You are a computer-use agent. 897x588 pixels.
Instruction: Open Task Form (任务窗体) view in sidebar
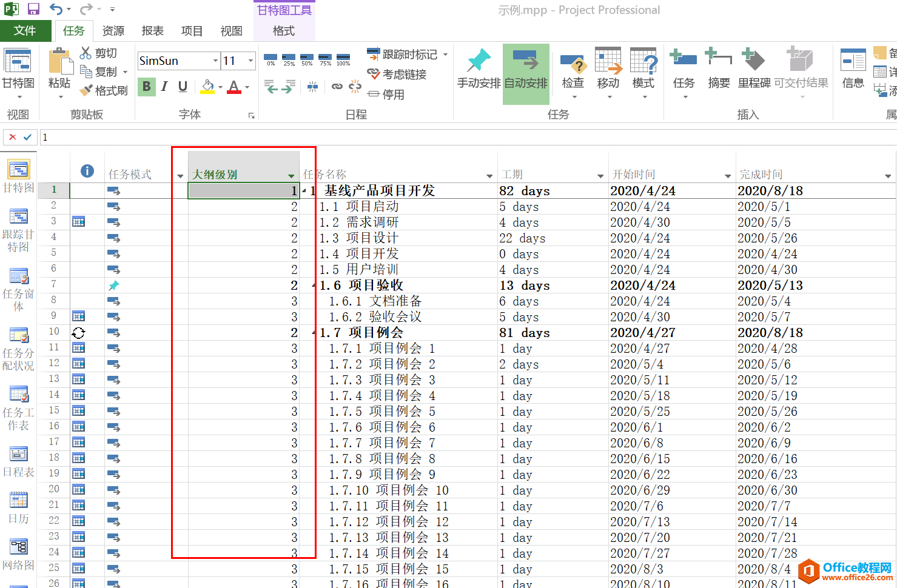18,290
